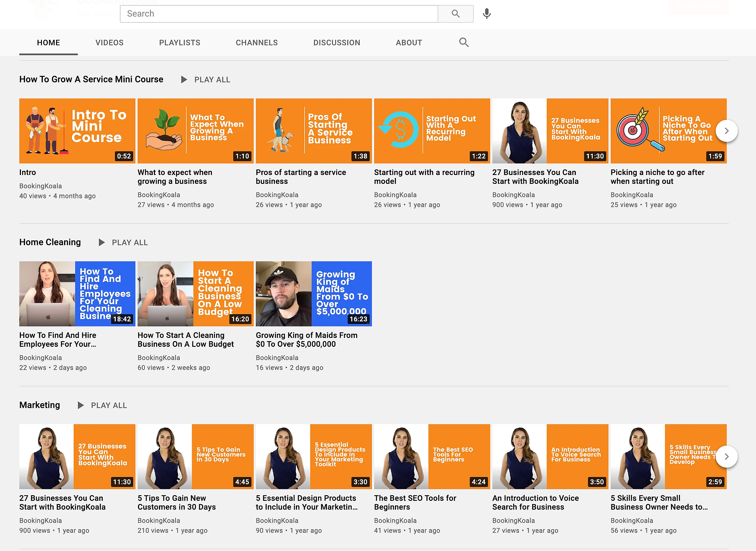The height and width of the screenshot is (551, 756).
Task: Open the About tab
Action: click(x=408, y=43)
